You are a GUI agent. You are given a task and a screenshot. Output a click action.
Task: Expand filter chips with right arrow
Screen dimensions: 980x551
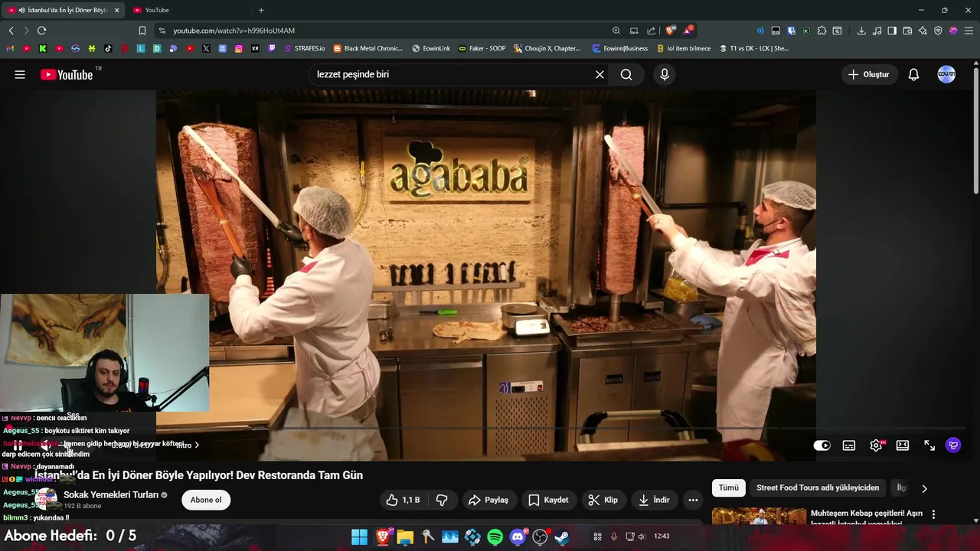[924, 488]
